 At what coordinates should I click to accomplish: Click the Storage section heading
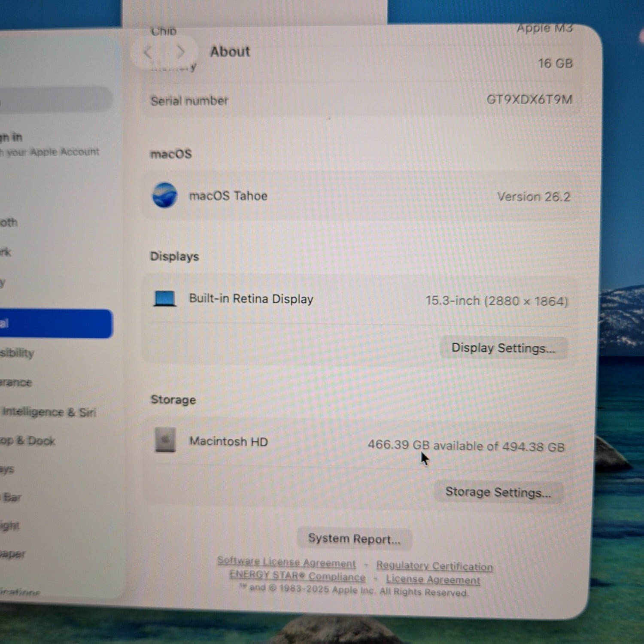[173, 400]
